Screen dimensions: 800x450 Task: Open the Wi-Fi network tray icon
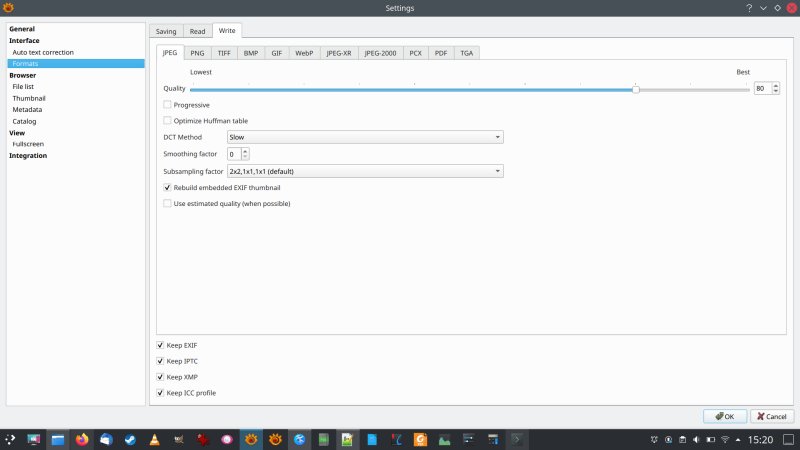(x=725, y=439)
